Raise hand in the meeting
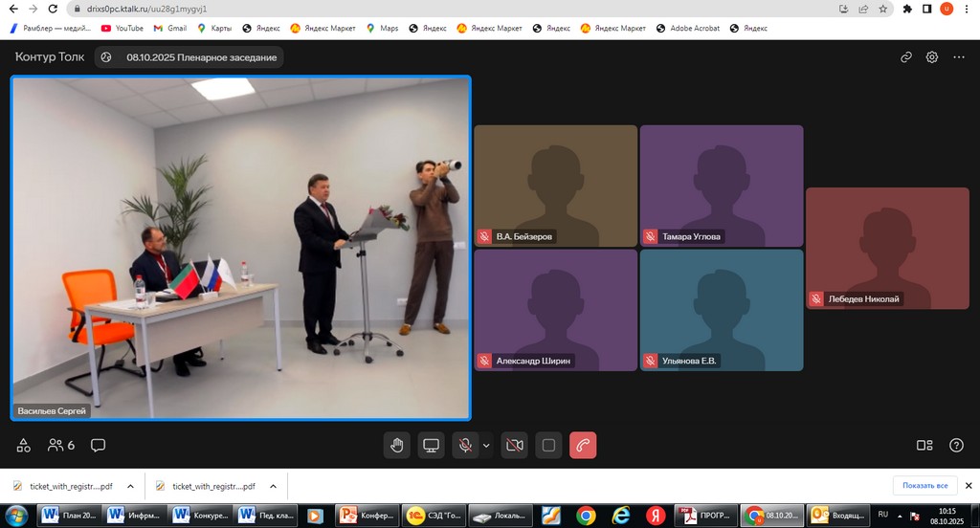The height and width of the screenshot is (528, 980). coord(396,445)
